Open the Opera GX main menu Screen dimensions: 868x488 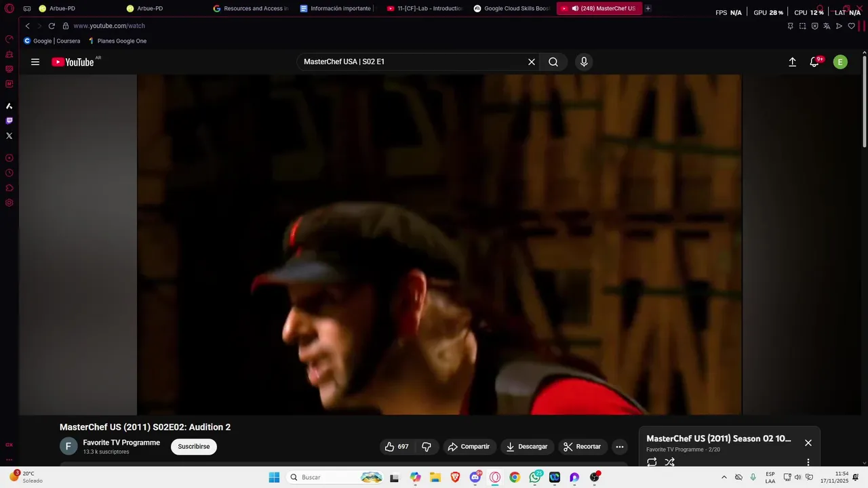coord(9,9)
